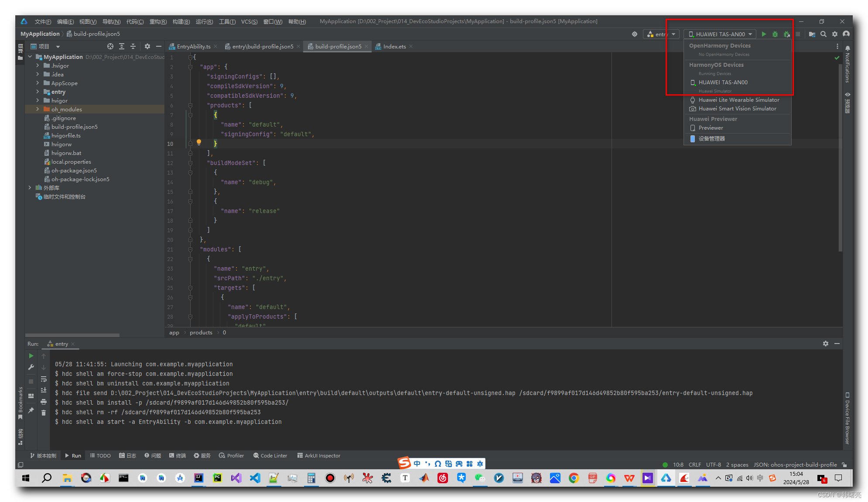
Task: Click the project tree horizontal scrollbar
Action: point(72,335)
